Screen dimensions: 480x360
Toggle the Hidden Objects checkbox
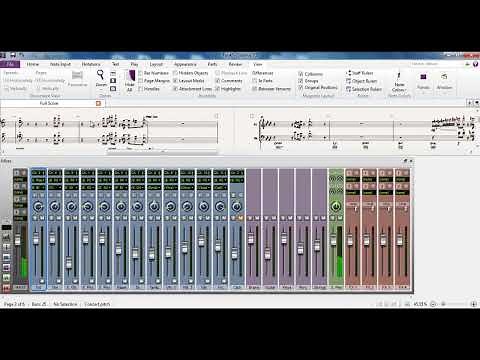[x=175, y=73]
